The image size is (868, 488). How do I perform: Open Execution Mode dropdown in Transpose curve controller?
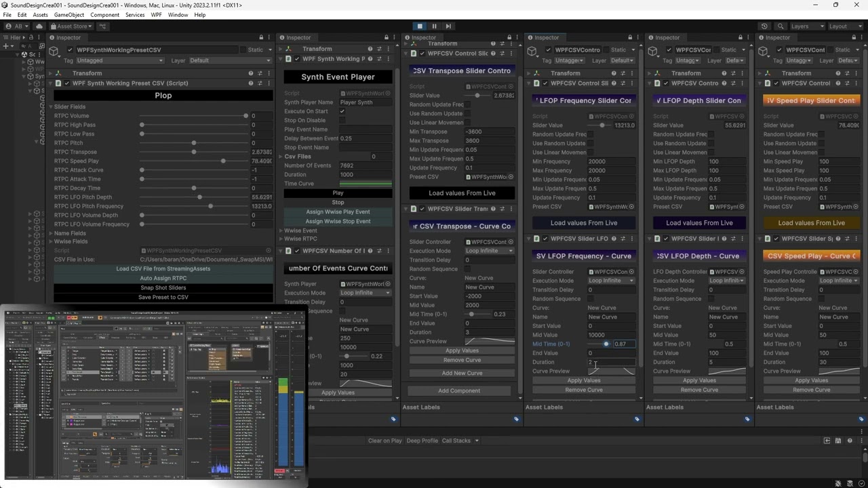(489, 251)
